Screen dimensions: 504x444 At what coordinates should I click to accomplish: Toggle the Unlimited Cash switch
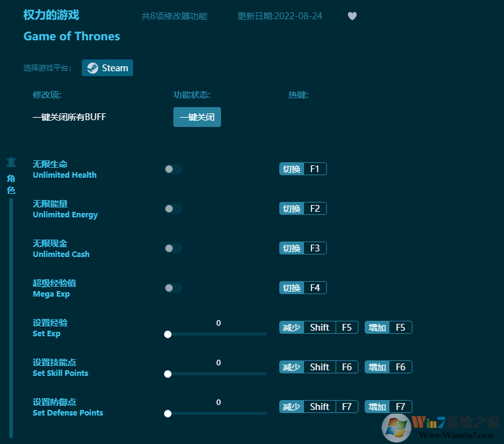(x=173, y=248)
